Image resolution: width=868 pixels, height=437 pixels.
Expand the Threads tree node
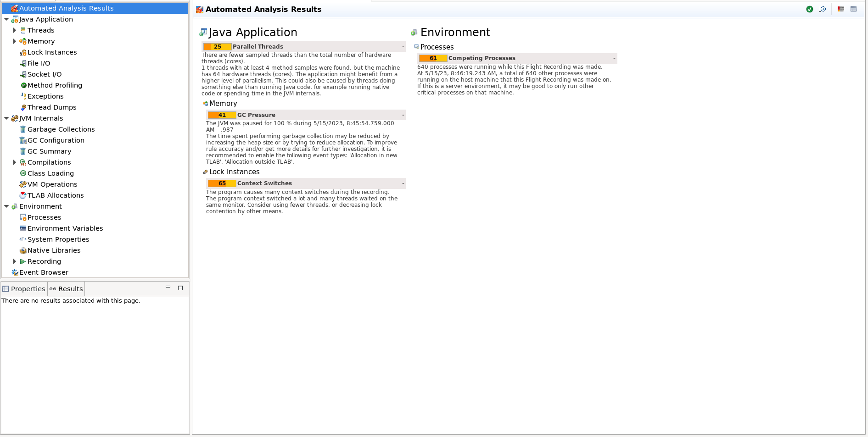point(15,30)
